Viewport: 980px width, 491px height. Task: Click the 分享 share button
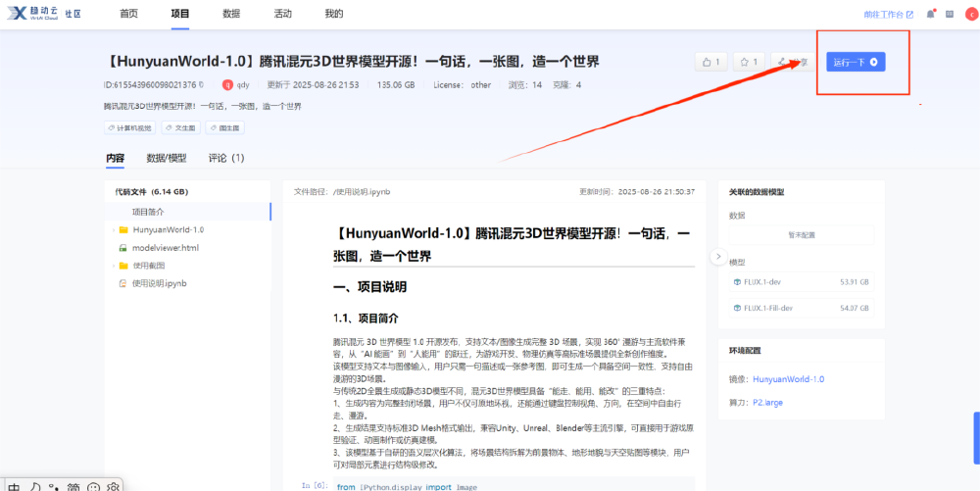(x=793, y=62)
